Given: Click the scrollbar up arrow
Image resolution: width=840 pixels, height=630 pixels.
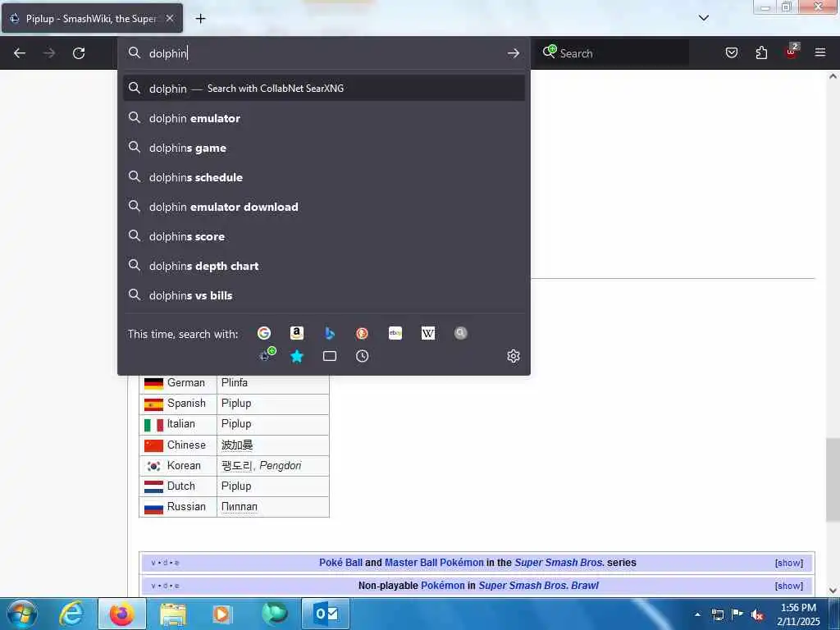Looking at the screenshot, I should pyautogui.click(x=833, y=76).
